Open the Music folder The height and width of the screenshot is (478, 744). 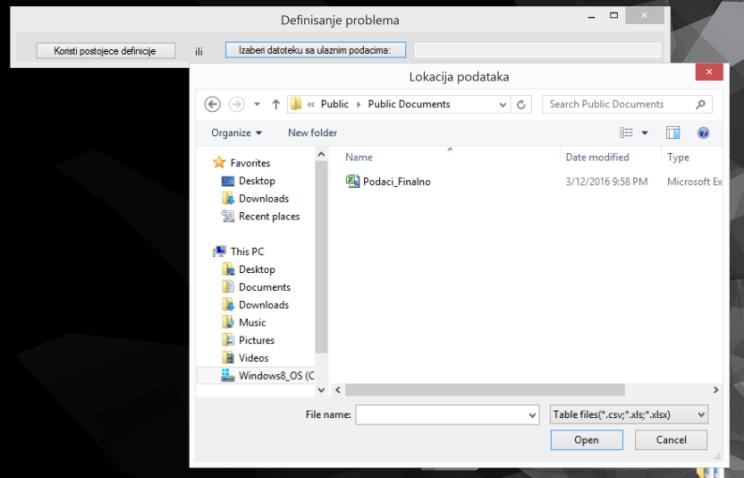click(x=252, y=323)
